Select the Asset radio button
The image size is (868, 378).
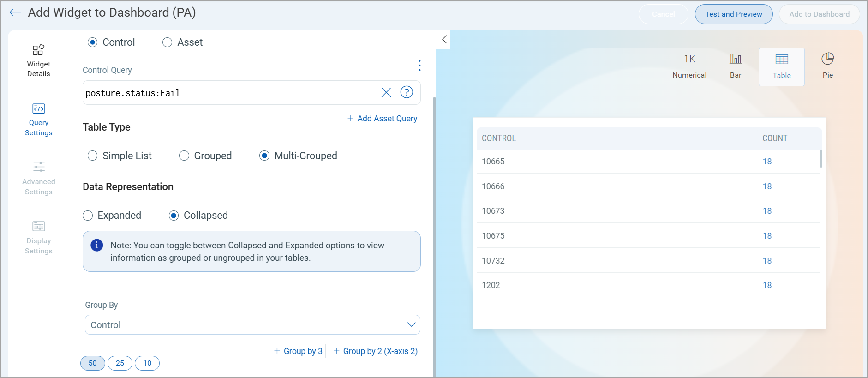168,42
